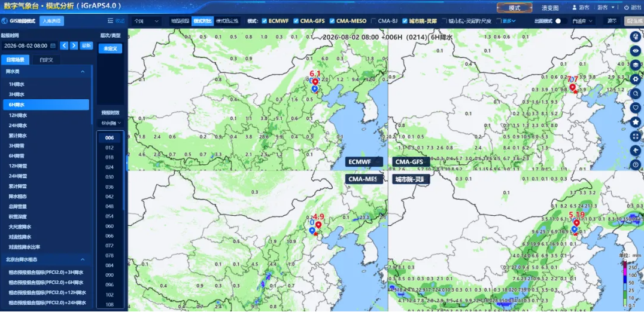Open the CMA-GFS panel label dropdown
Image resolution: width=644 pixels, height=312 pixels.
(x=411, y=162)
